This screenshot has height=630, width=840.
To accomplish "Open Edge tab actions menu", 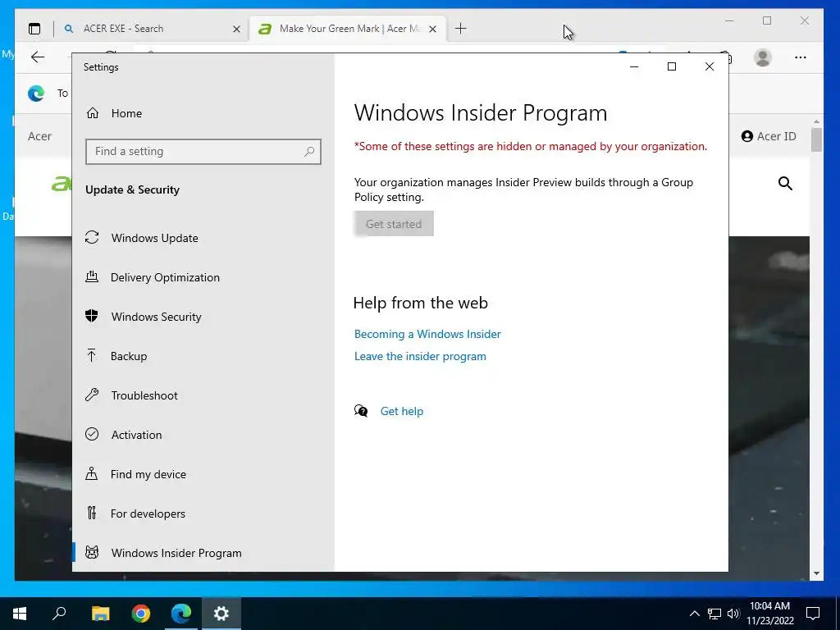I will 34,29.
